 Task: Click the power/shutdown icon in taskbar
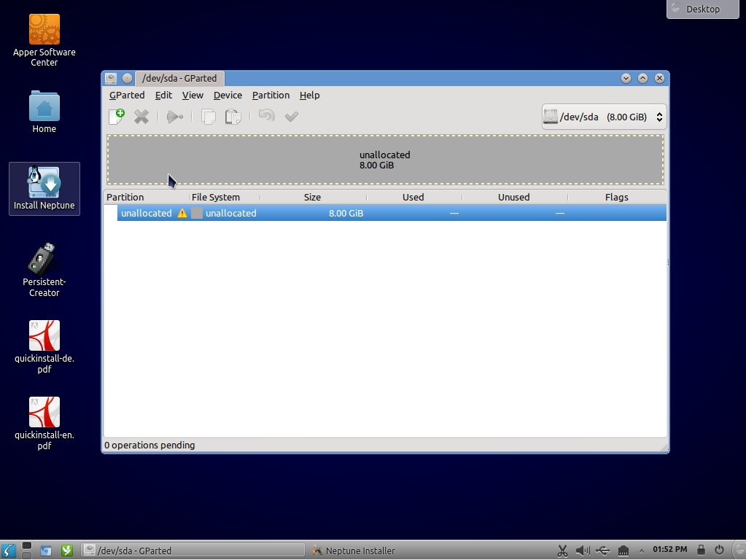tap(719, 550)
